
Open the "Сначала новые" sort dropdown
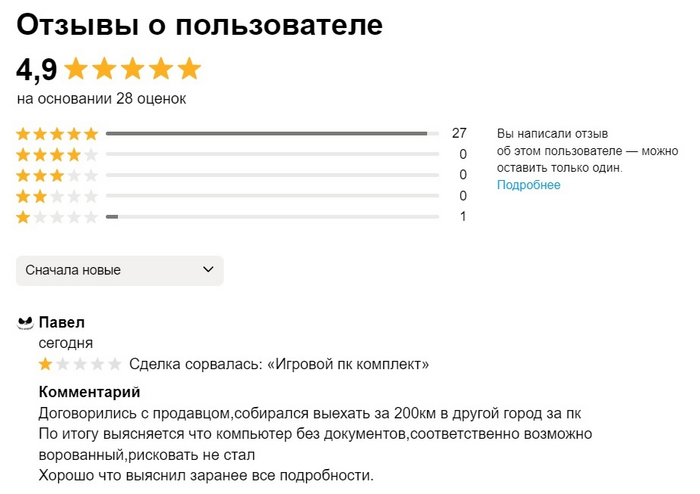(119, 270)
